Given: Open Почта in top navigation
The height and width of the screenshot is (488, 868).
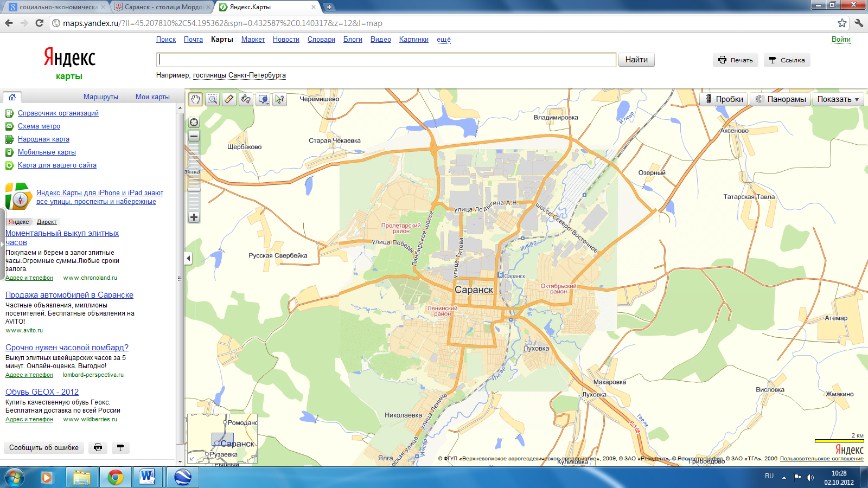Looking at the screenshot, I should coord(193,40).
